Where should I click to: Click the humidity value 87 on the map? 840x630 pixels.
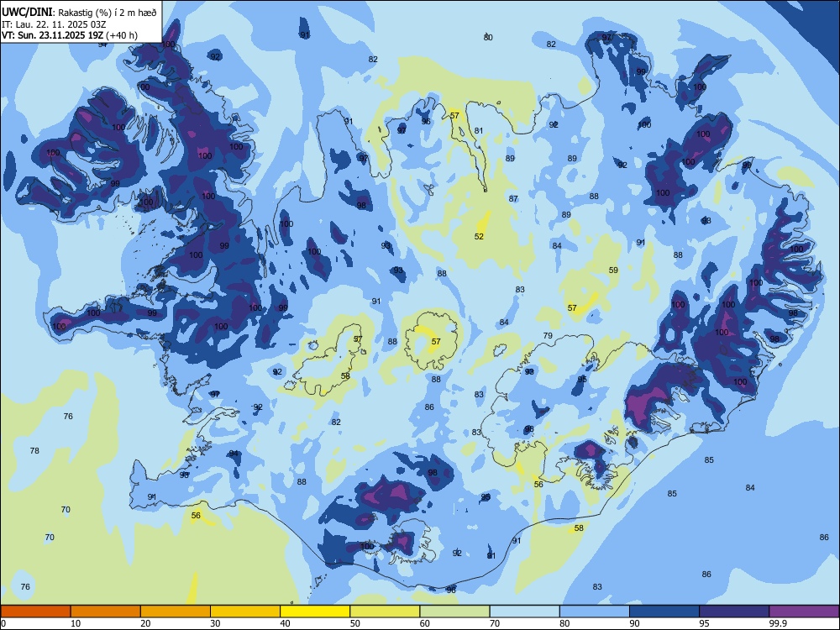pyautogui.click(x=513, y=199)
